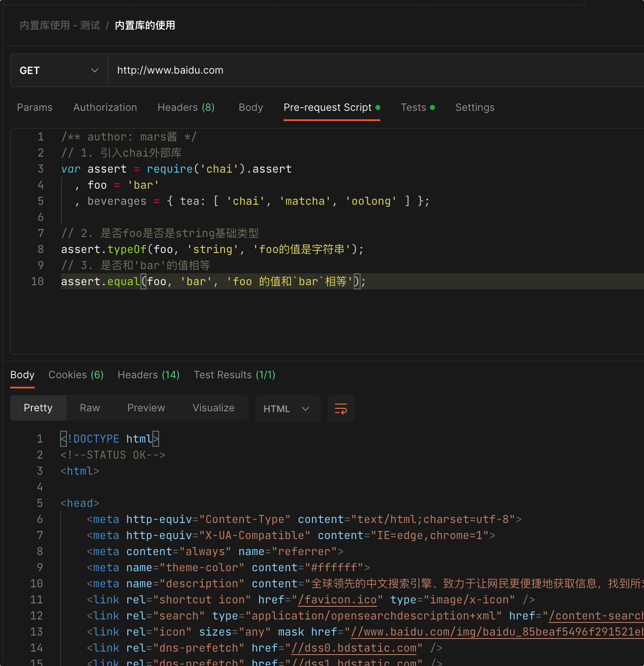Switch to Visualize response view
The height and width of the screenshot is (666, 644).
214,408
